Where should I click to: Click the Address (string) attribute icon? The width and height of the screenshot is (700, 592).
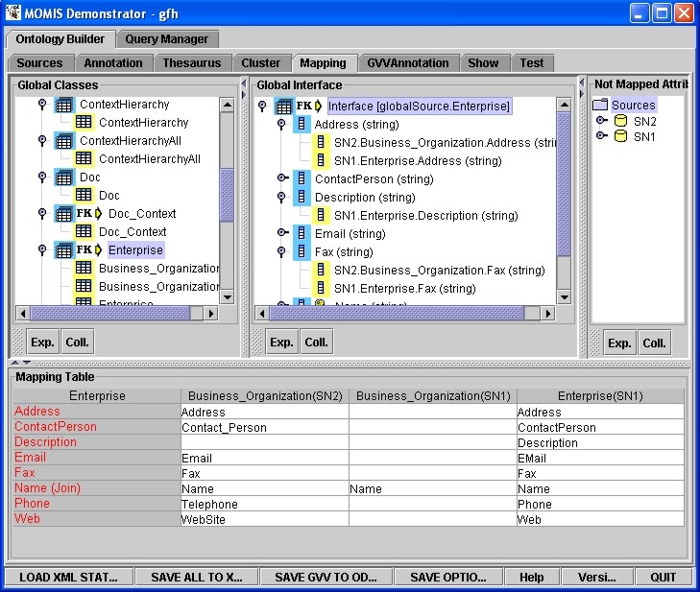click(x=302, y=124)
